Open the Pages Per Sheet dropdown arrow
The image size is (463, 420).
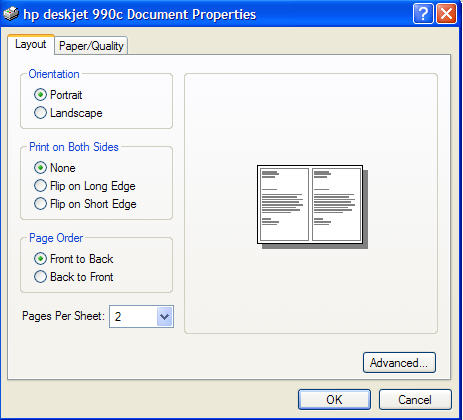(x=165, y=316)
